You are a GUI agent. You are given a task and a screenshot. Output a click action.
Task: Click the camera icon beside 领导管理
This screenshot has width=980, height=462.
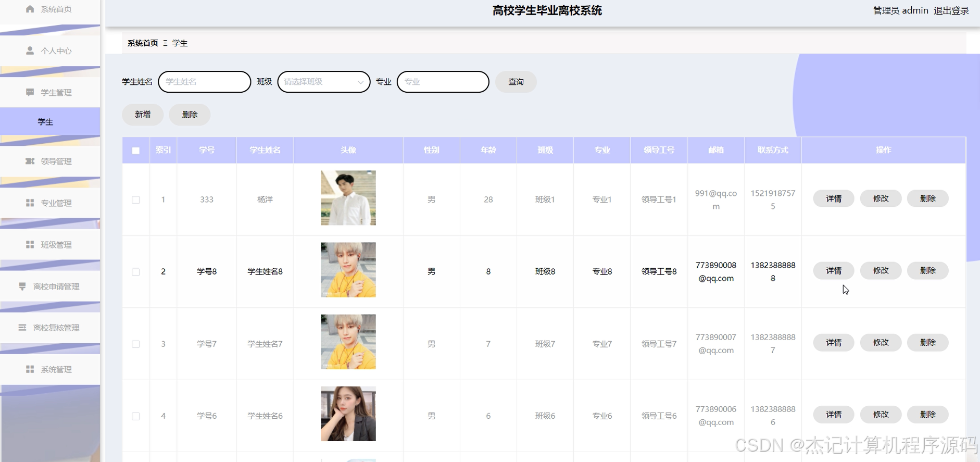point(30,161)
